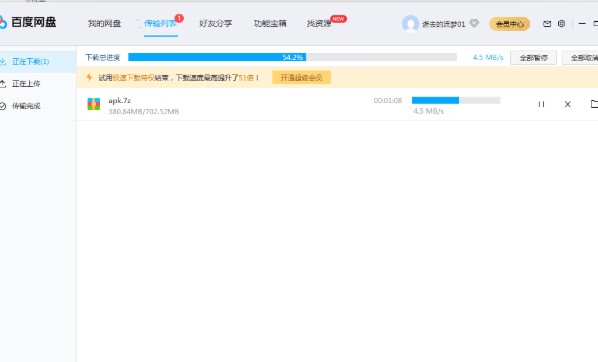Pause the apk.7z download
Viewport: 598px width, 362px height.
(x=541, y=104)
